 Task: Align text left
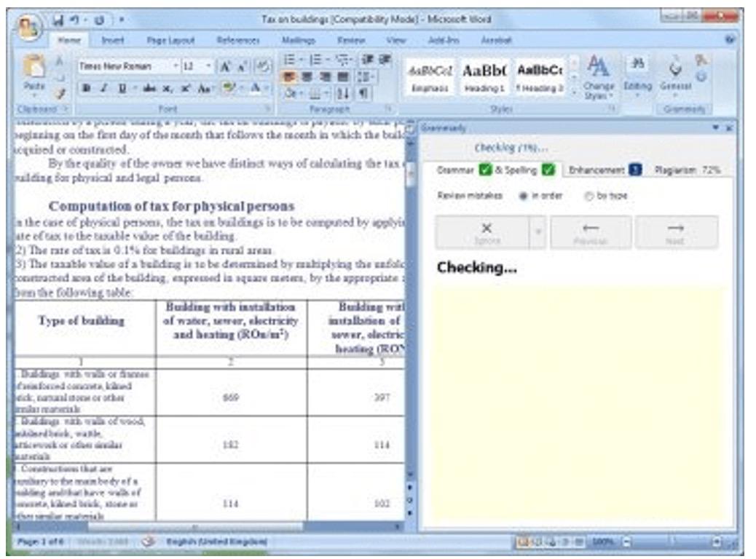click(289, 76)
